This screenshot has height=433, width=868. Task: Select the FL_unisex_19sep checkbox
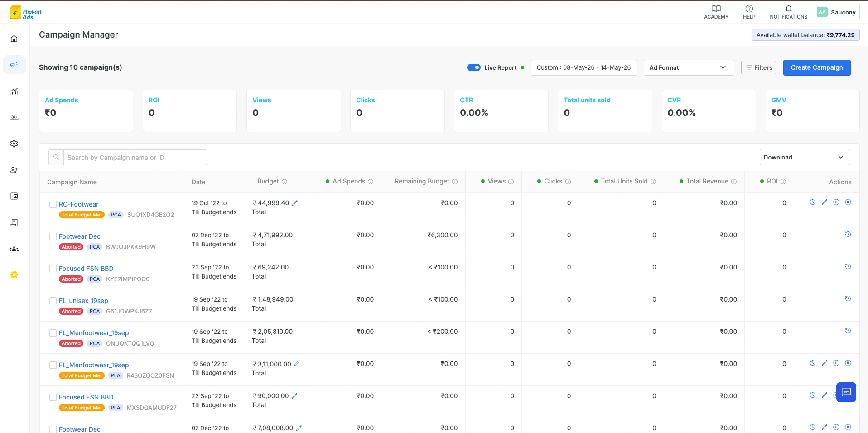point(53,301)
